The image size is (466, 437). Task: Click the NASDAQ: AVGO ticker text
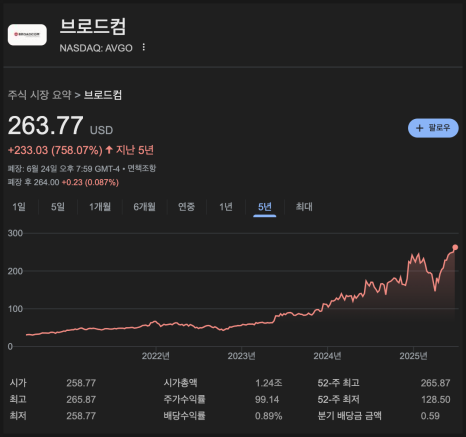tap(96, 48)
